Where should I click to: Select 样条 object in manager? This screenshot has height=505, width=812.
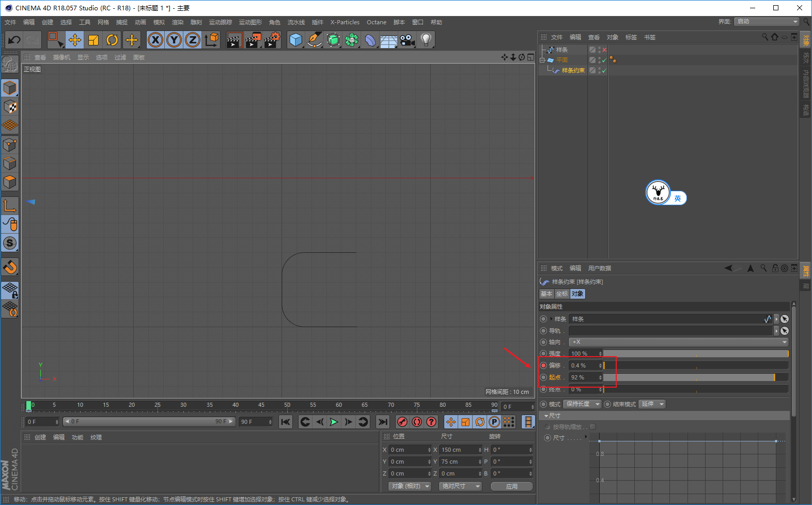[x=562, y=50]
